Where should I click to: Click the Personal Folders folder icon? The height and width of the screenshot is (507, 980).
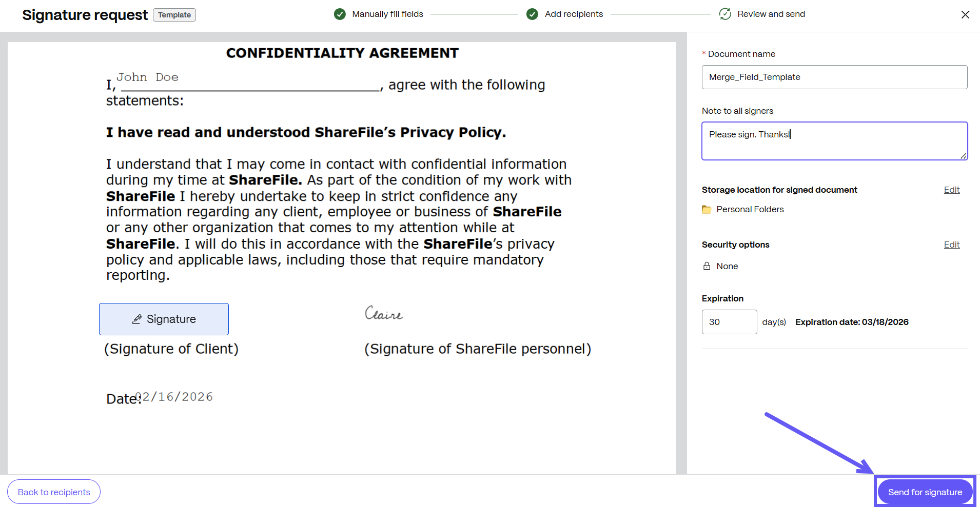(707, 210)
